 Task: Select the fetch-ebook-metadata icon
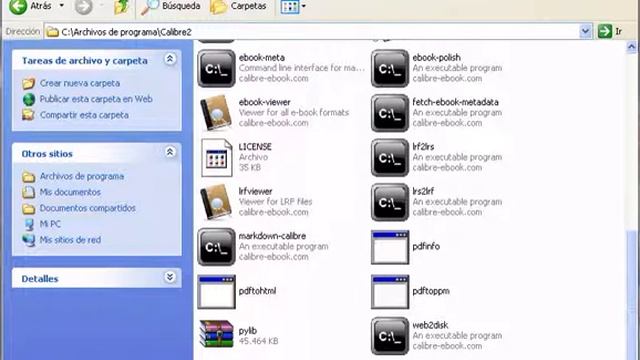390,113
